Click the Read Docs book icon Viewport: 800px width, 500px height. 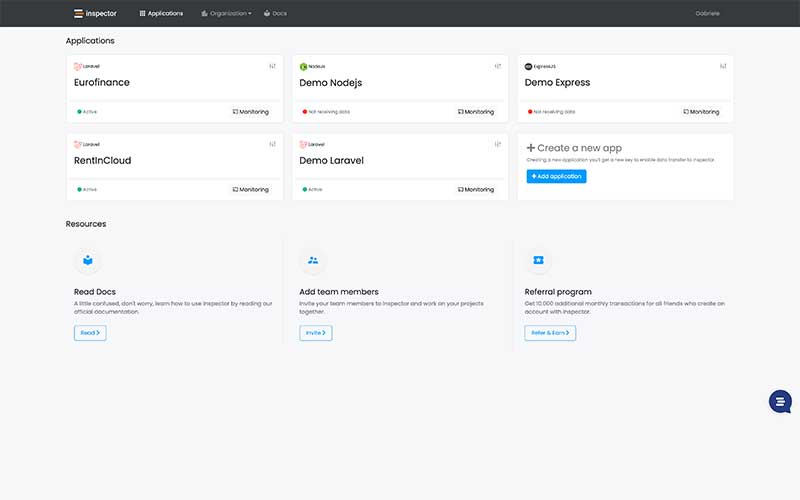88,260
